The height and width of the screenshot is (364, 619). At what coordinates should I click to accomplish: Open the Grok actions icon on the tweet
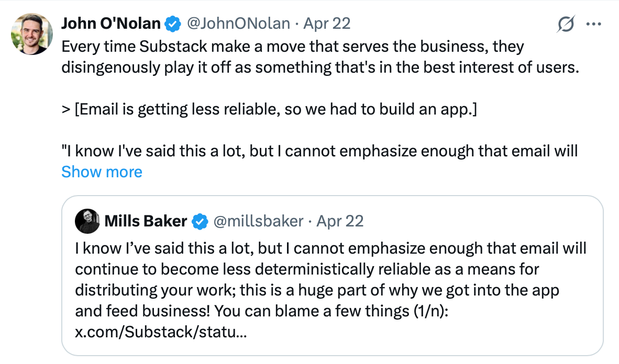click(x=566, y=24)
